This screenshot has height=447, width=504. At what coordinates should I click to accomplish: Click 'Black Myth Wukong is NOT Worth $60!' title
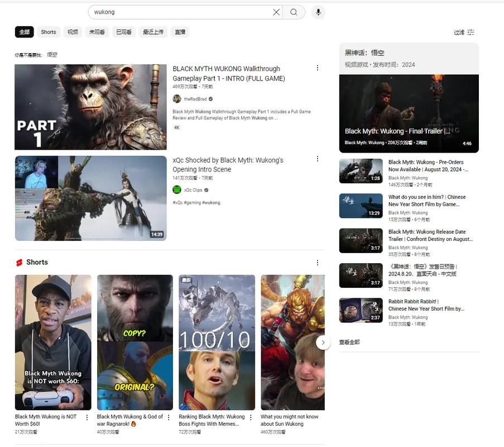(46, 420)
